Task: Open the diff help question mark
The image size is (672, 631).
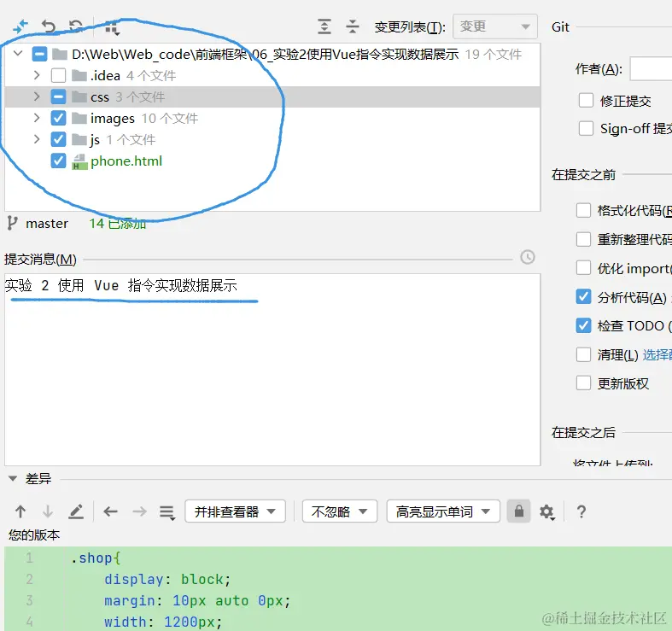Action: pos(581,511)
